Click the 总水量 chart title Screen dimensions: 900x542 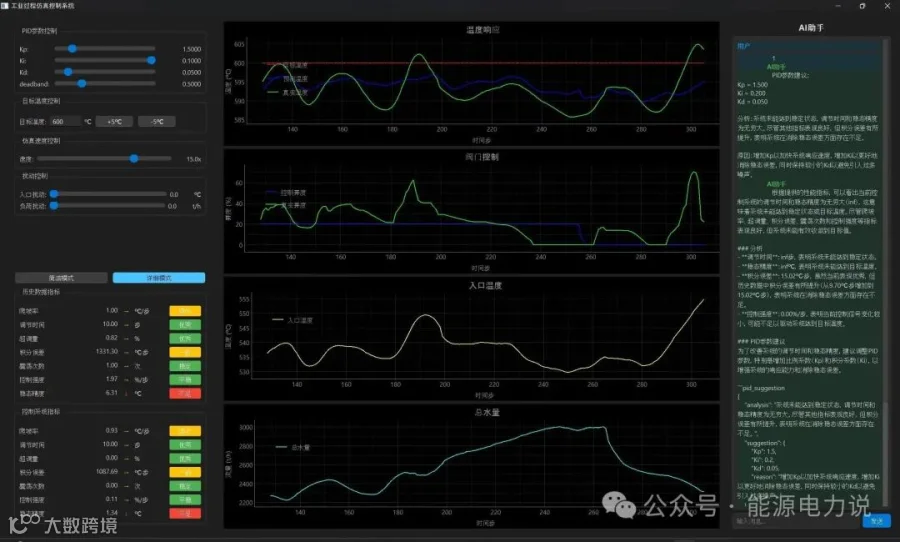(x=487, y=412)
